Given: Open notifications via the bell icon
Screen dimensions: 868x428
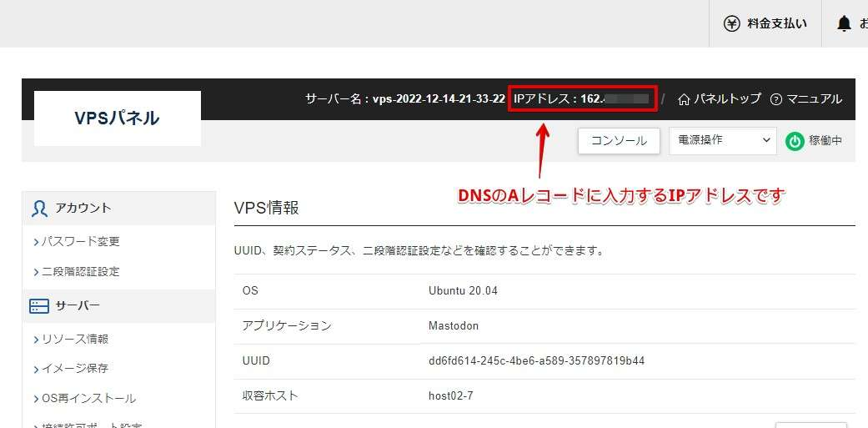Looking at the screenshot, I should 844,24.
